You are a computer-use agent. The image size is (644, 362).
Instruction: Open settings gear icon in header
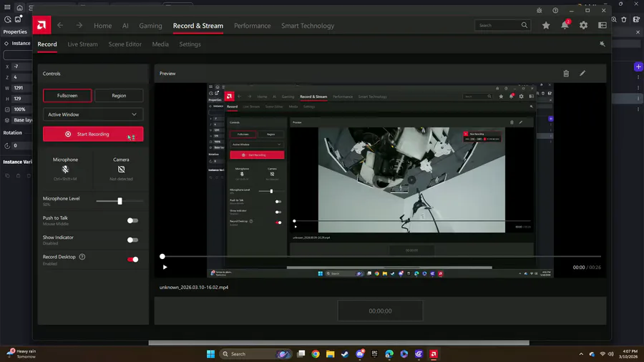583,25
